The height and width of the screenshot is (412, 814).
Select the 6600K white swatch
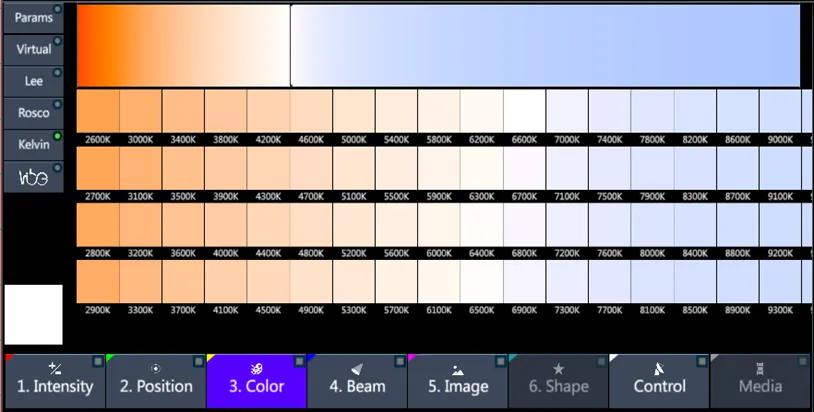[524, 111]
